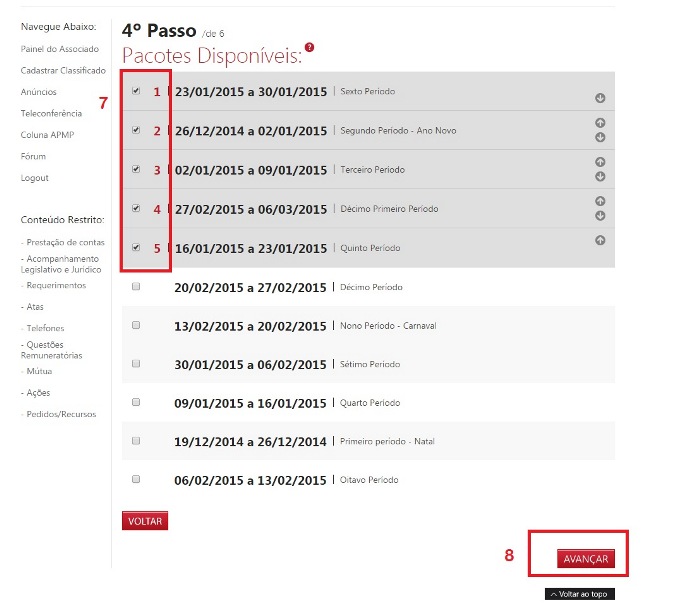Move the Quinto Período package up
This screenshot has height=604, width=700.
[x=600, y=240]
